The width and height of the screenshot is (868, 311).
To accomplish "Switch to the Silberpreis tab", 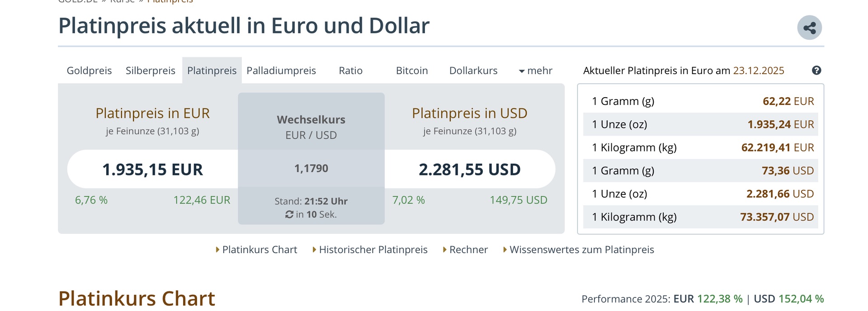I will pos(150,71).
